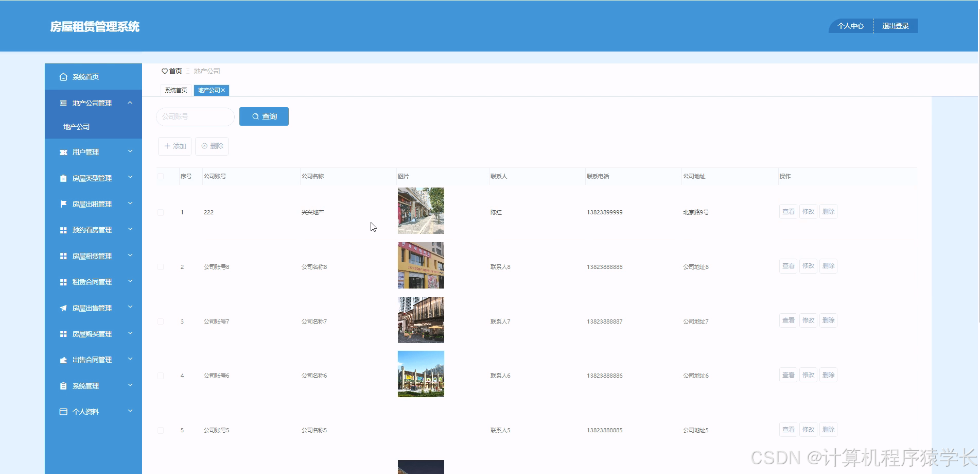Click the 首页 breadcrumb link
Image resolution: width=980 pixels, height=474 pixels.
point(175,71)
